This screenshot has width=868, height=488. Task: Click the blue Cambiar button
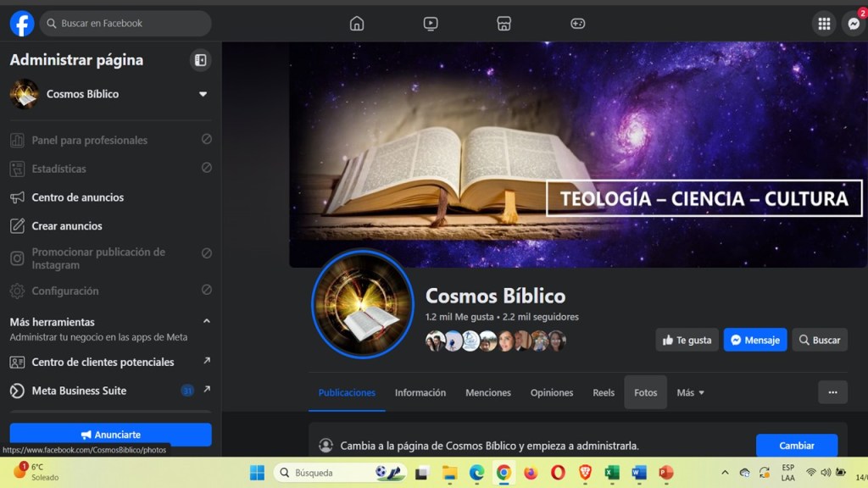click(796, 446)
